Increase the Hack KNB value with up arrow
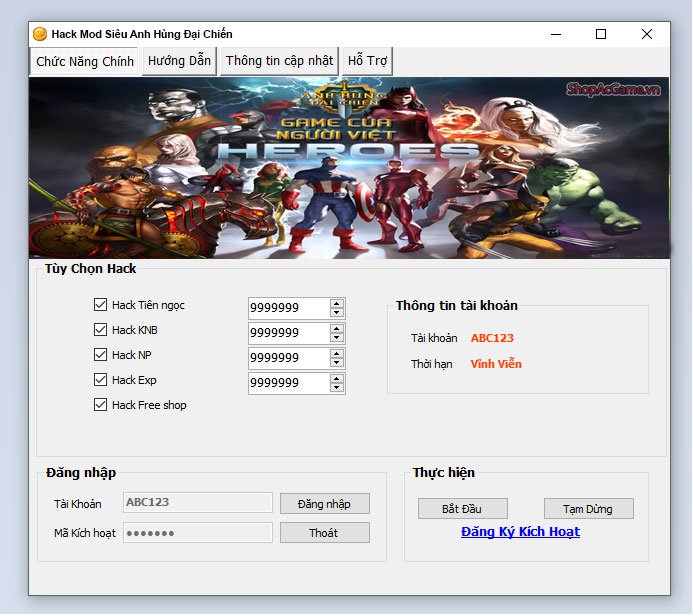Image resolution: width=693 pixels, height=616 pixels. [337, 329]
